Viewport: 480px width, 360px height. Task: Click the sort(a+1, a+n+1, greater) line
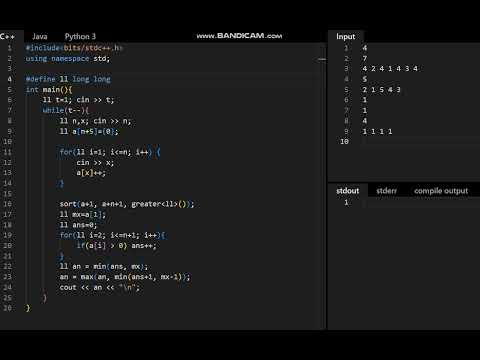tap(127, 204)
